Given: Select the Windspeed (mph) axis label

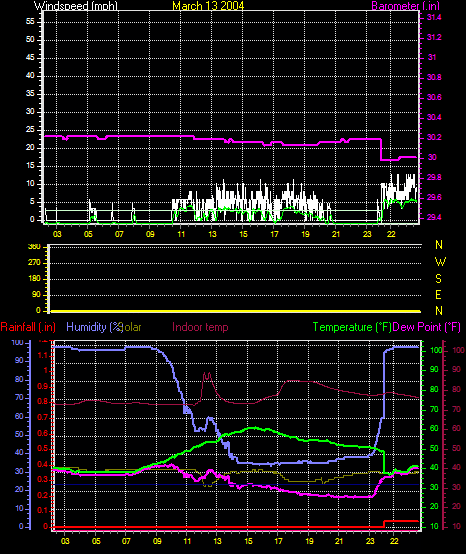Looking at the screenshot, I should coord(76,6).
